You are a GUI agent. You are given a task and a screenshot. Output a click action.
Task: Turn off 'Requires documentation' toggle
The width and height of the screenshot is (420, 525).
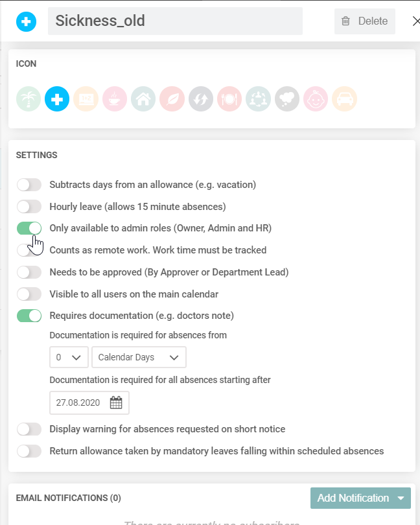pyautogui.click(x=29, y=316)
